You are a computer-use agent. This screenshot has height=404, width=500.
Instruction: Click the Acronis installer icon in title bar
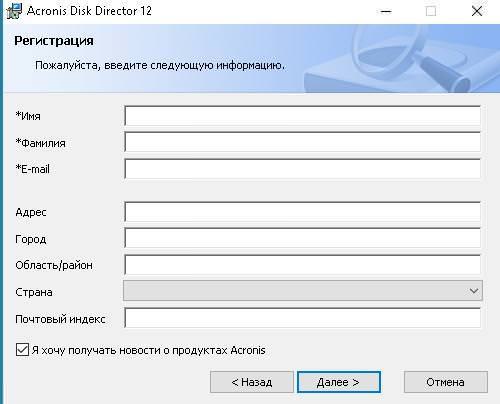[x=14, y=11]
